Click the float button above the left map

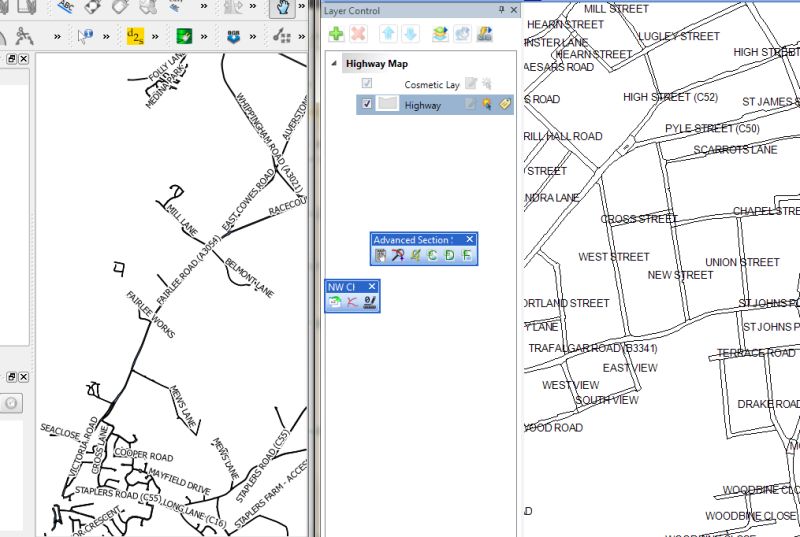[11, 59]
